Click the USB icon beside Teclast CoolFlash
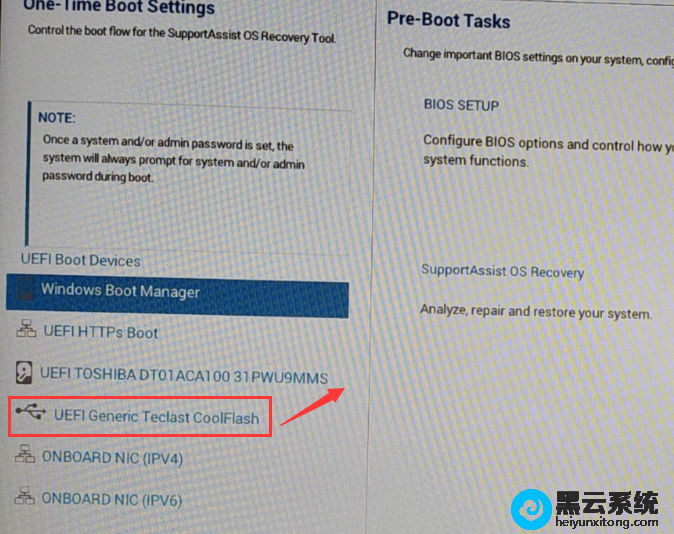 (x=31, y=411)
